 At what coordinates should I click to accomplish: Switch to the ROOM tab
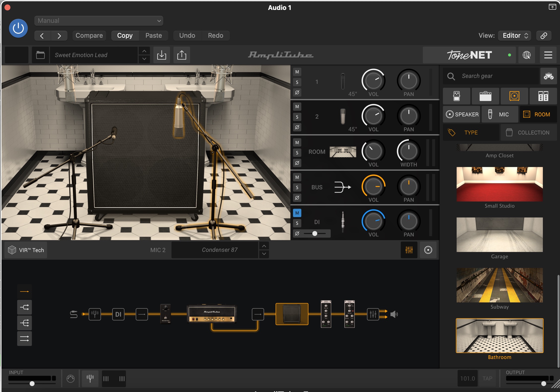click(x=538, y=114)
